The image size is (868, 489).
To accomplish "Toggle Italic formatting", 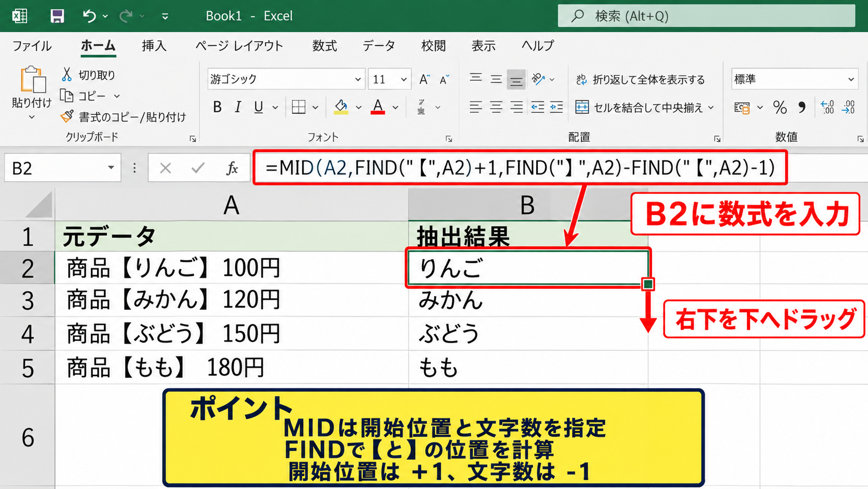I will [x=238, y=108].
